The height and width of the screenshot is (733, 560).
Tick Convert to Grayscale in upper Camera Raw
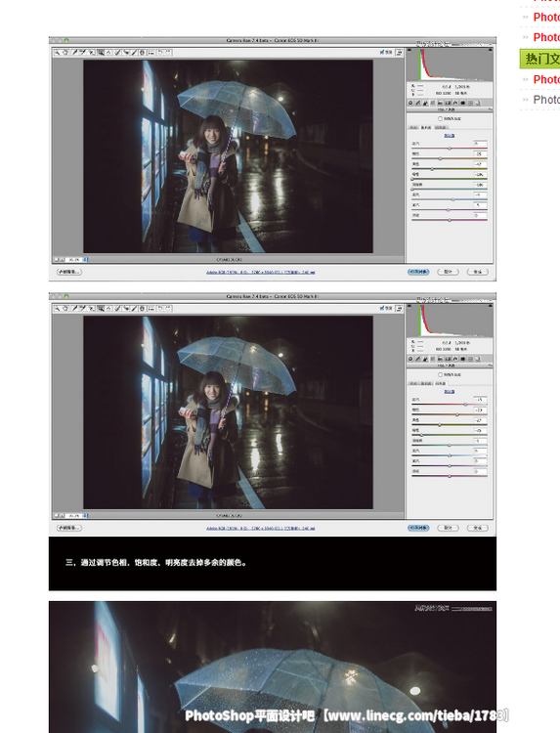[441, 118]
